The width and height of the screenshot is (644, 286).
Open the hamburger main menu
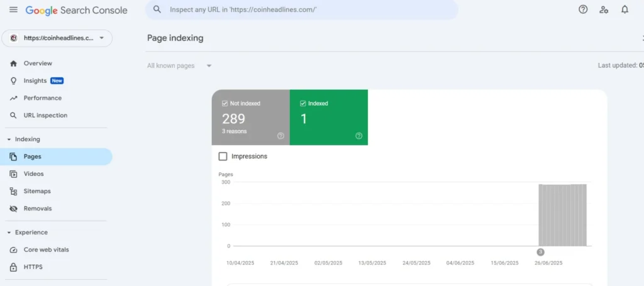coord(14,9)
